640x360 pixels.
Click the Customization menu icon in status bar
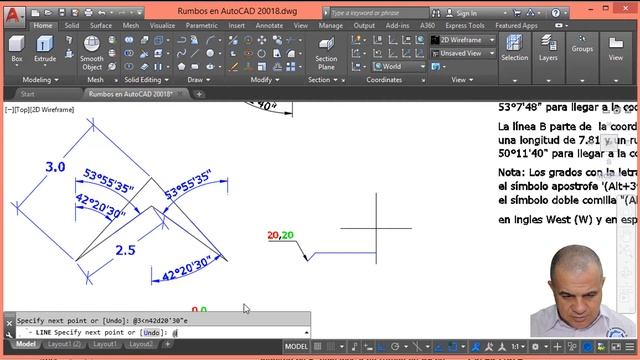630,347
